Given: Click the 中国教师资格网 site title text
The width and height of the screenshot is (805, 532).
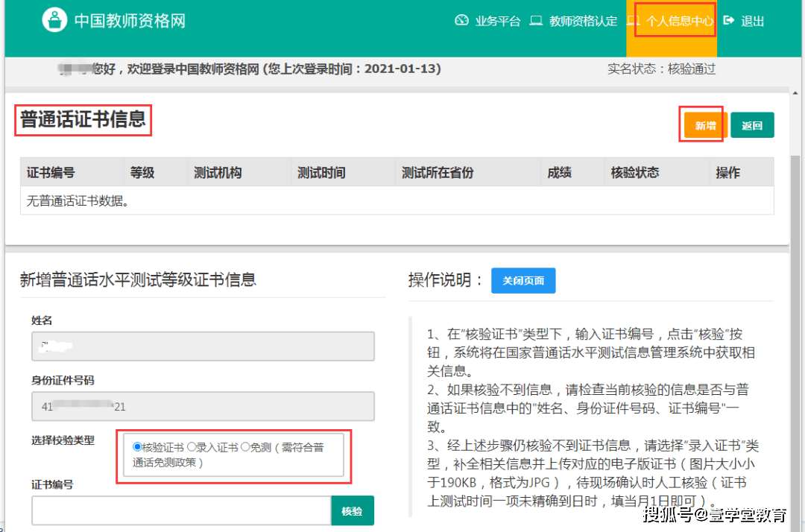Looking at the screenshot, I should (x=130, y=21).
